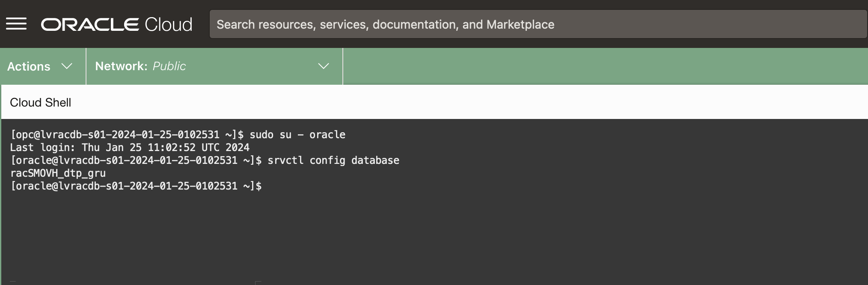Click the Actions menu label
Screen dimensions: 868x285
click(x=29, y=67)
